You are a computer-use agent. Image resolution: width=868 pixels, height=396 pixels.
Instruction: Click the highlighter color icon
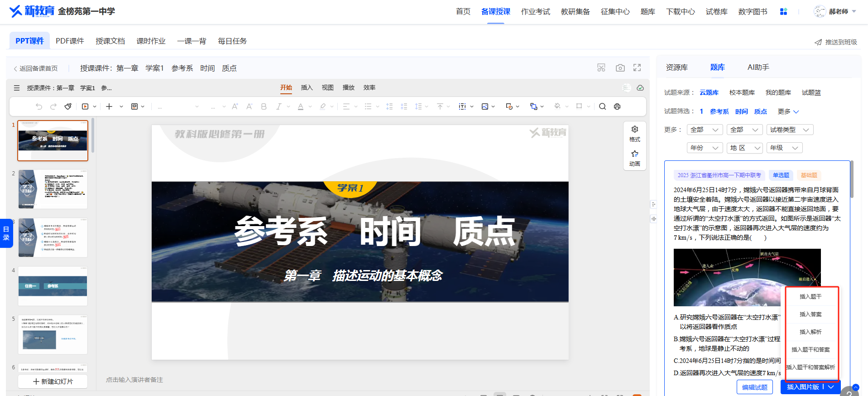click(323, 106)
